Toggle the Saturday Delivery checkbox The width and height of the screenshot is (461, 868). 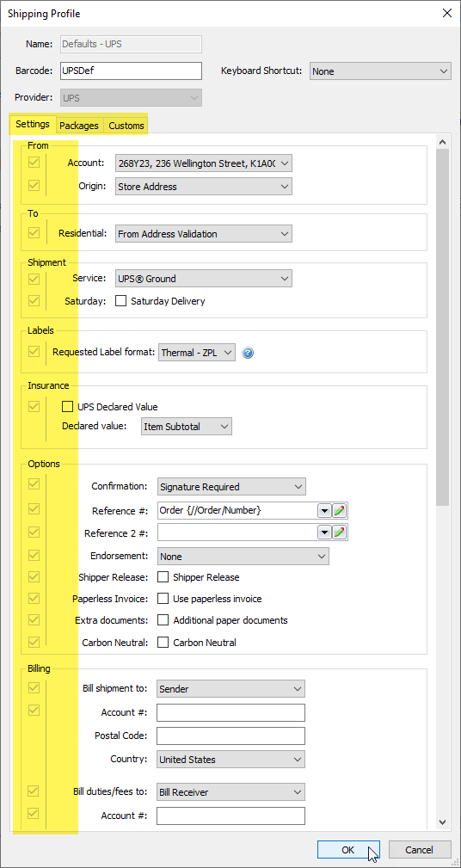(x=120, y=301)
